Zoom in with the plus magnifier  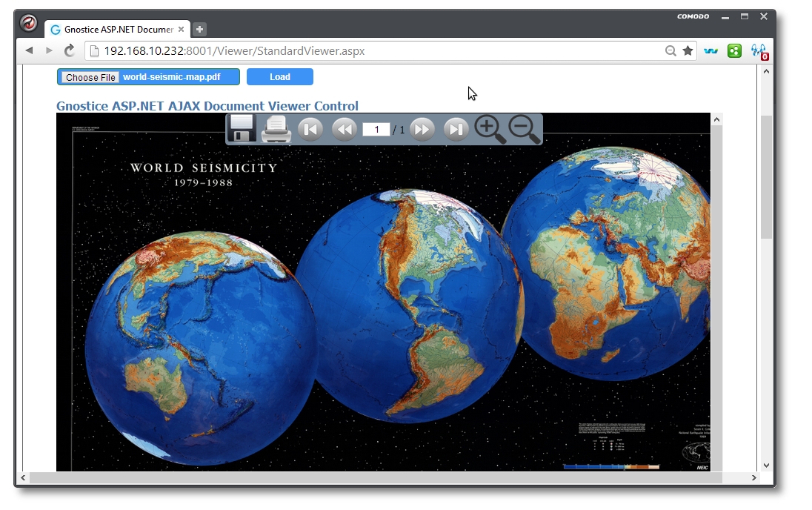[x=490, y=129]
